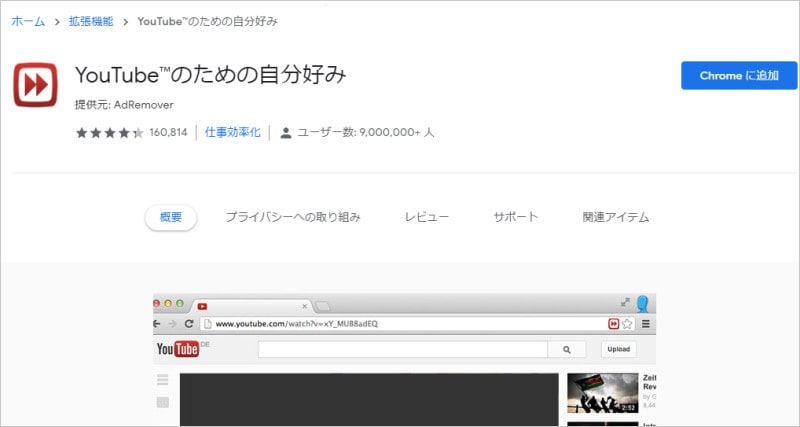
Task: Click the red extension icon in address bar
Action: 614,324
